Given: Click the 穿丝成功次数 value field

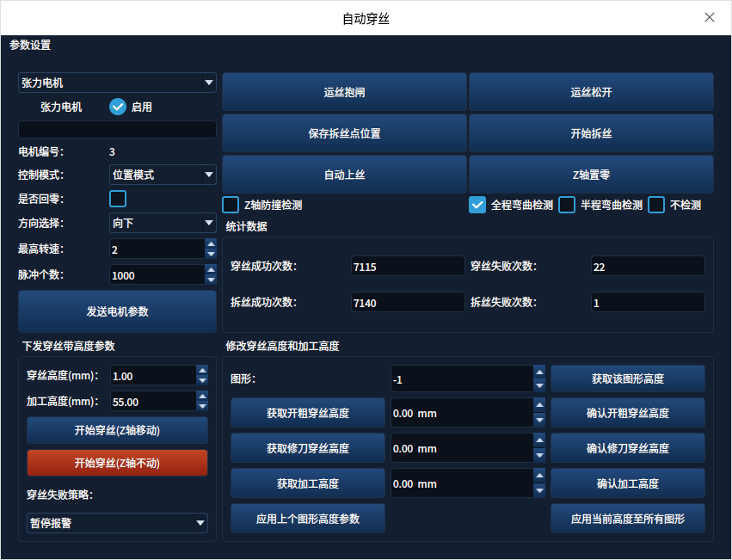Looking at the screenshot, I should (408, 266).
